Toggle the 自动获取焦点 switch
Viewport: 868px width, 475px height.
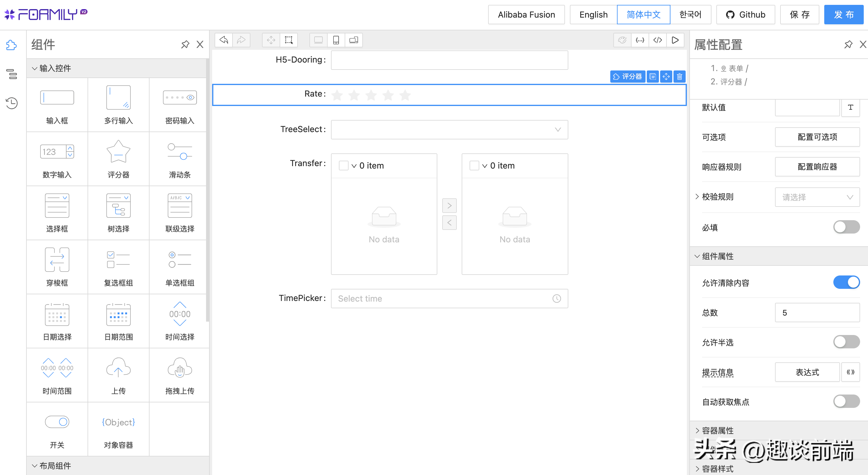846,402
